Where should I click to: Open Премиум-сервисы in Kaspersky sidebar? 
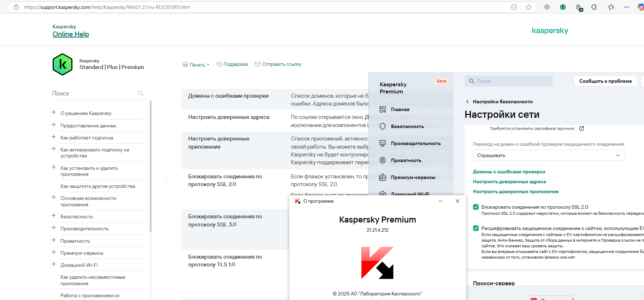coord(413,177)
